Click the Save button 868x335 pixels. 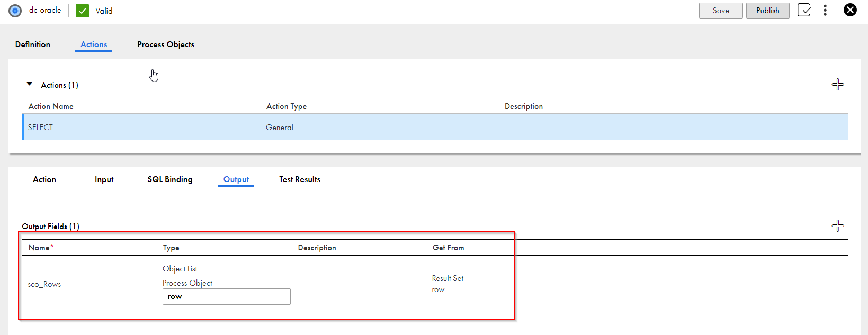pyautogui.click(x=721, y=11)
